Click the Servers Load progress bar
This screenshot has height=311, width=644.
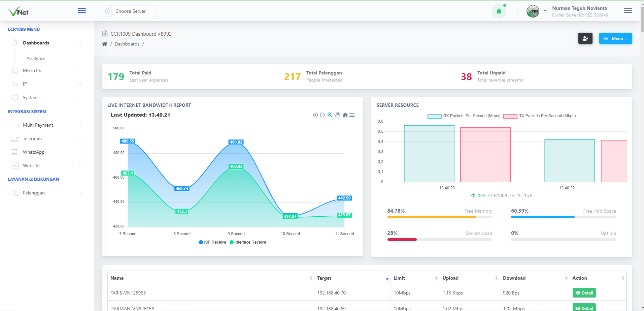[440, 240]
